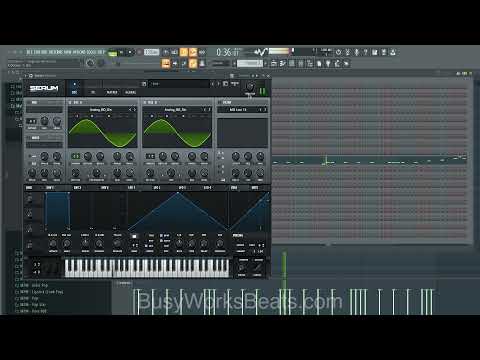Click filter cutoff knob
Viewport: 480px width, 360px height.
[236, 156]
